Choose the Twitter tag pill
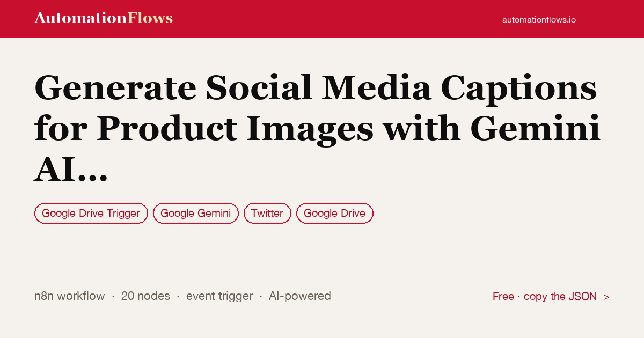 click(x=267, y=214)
